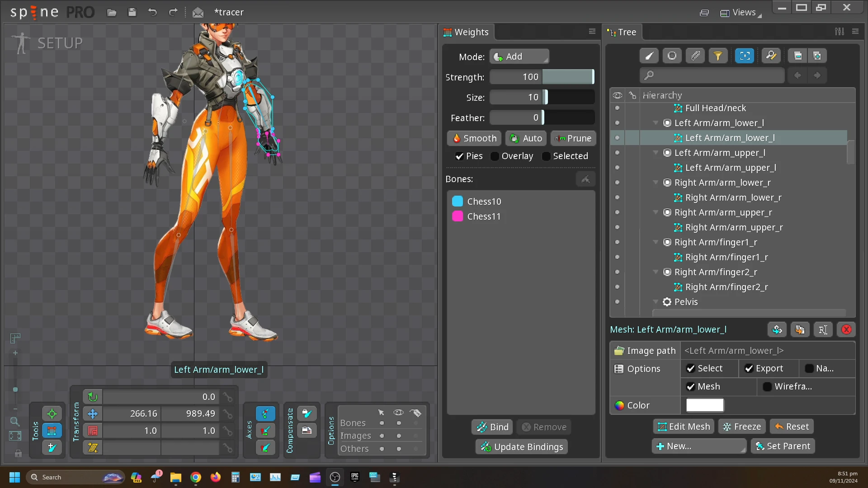Click the Bind button
The image size is (868, 488).
(x=492, y=427)
